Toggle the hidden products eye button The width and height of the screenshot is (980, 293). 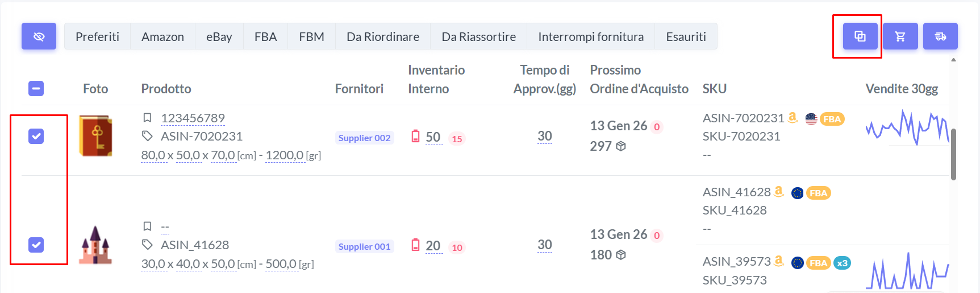pos(39,36)
